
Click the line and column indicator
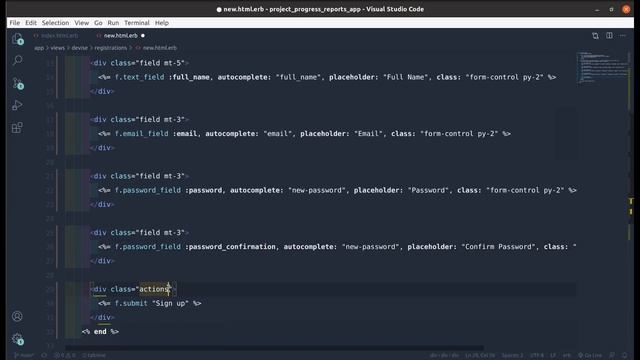tap(480, 355)
